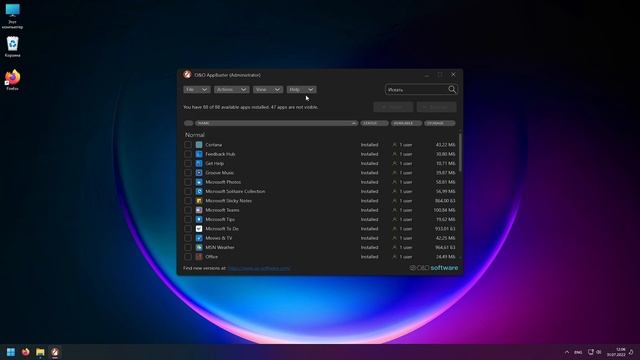640x360 pixels.
Task: Select the Firefox desktop shortcut
Action: [x=12, y=80]
